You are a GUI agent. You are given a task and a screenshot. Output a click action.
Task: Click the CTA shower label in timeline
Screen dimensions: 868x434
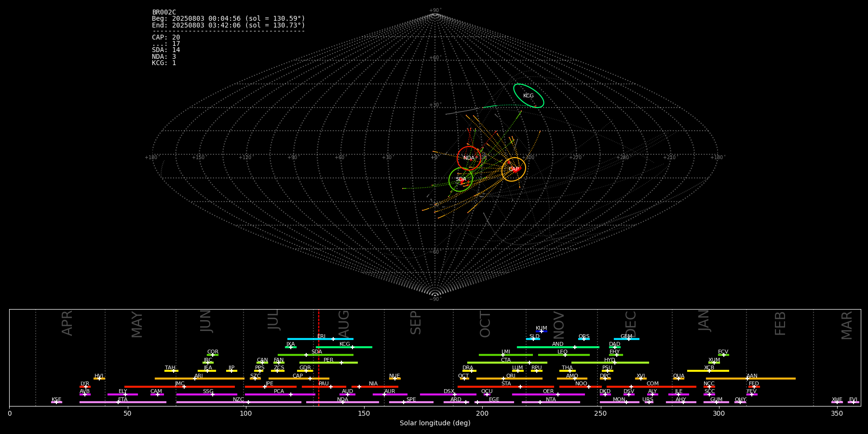click(x=506, y=360)
